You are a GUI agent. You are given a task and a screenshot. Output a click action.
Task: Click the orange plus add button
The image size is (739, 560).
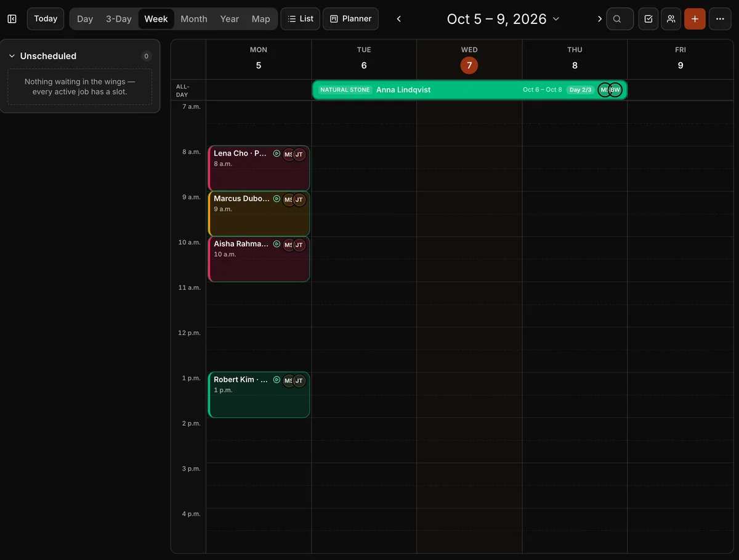pyautogui.click(x=695, y=19)
